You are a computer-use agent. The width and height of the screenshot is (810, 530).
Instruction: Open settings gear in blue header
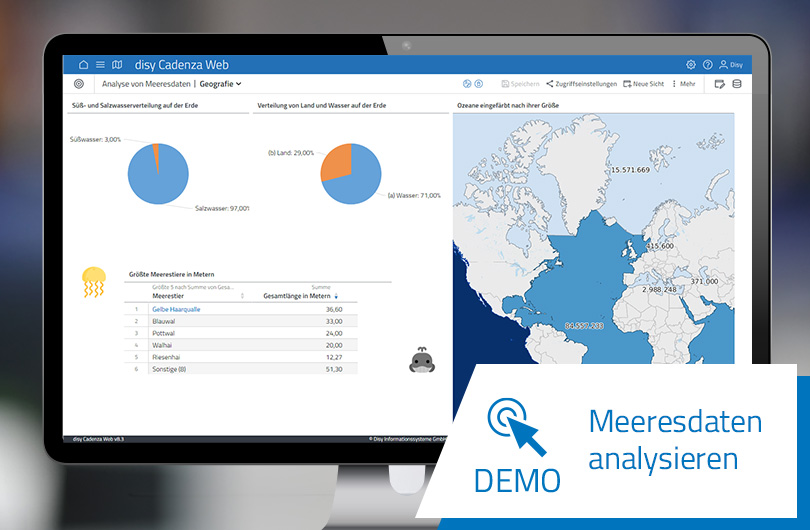[x=691, y=64]
